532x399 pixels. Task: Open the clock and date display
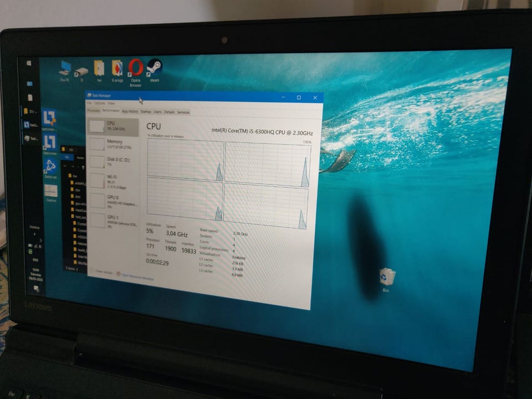click(x=35, y=274)
